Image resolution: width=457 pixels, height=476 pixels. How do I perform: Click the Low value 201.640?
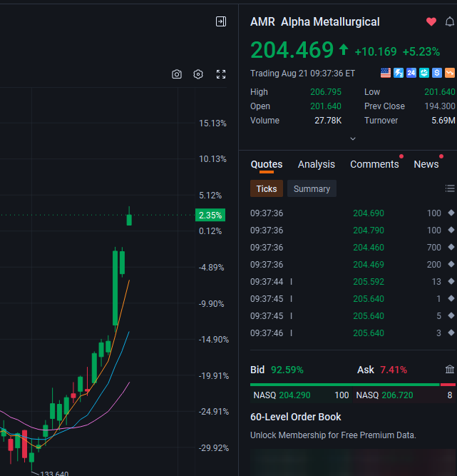pyautogui.click(x=440, y=91)
